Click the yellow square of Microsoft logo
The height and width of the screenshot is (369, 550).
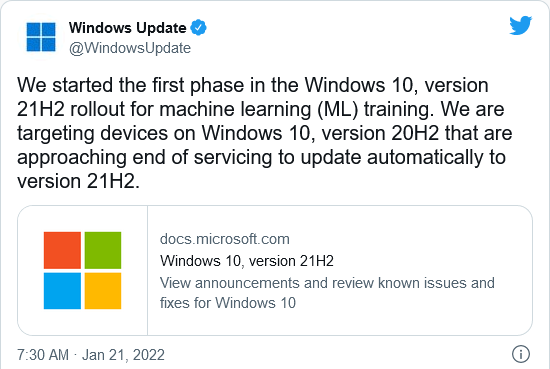(x=103, y=291)
